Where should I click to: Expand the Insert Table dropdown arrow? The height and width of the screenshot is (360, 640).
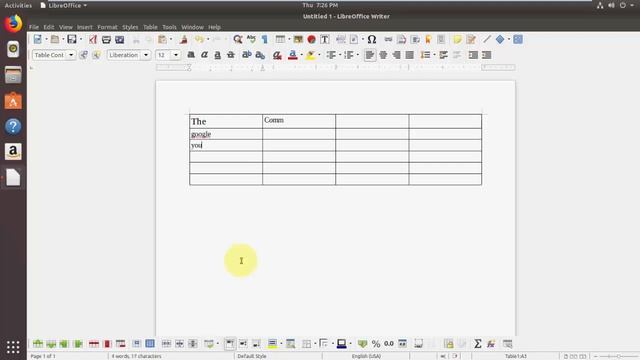click(289, 40)
